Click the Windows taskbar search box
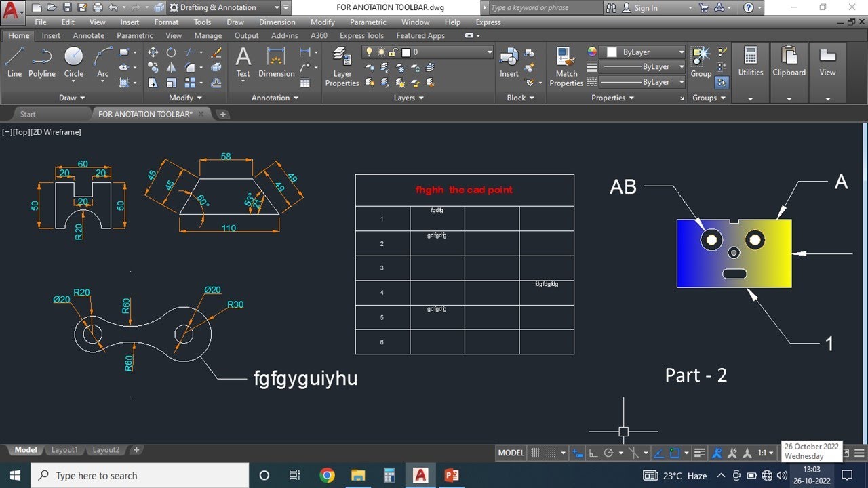The image size is (868, 488). pos(140,475)
